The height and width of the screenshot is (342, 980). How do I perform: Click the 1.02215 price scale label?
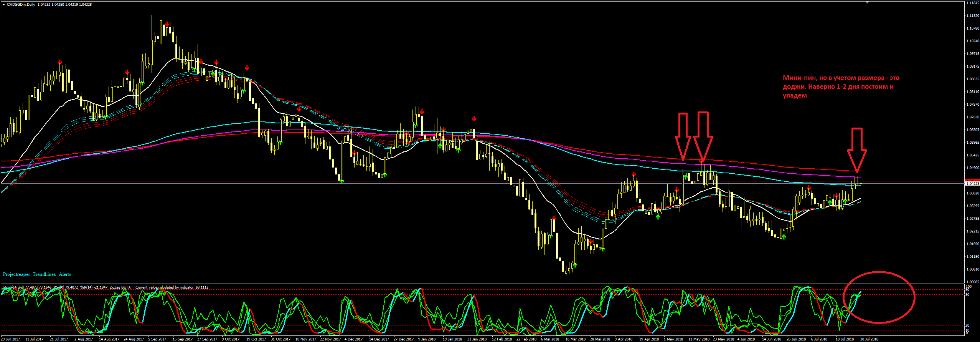coord(972,231)
